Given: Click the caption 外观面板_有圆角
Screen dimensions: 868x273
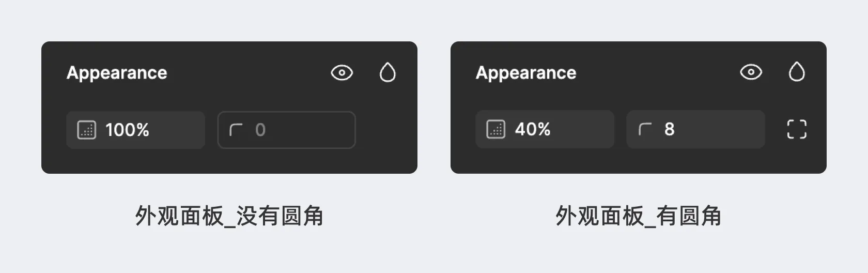Looking at the screenshot, I should click(x=638, y=216).
